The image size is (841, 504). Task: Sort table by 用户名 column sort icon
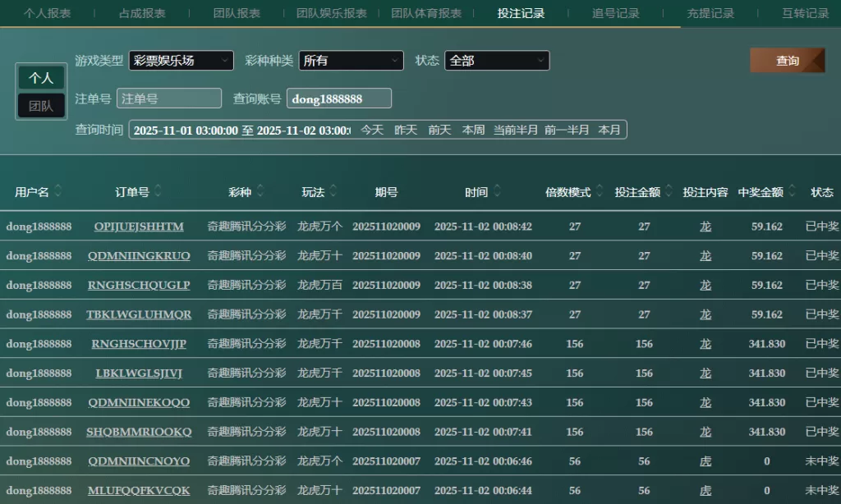point(58,191)
